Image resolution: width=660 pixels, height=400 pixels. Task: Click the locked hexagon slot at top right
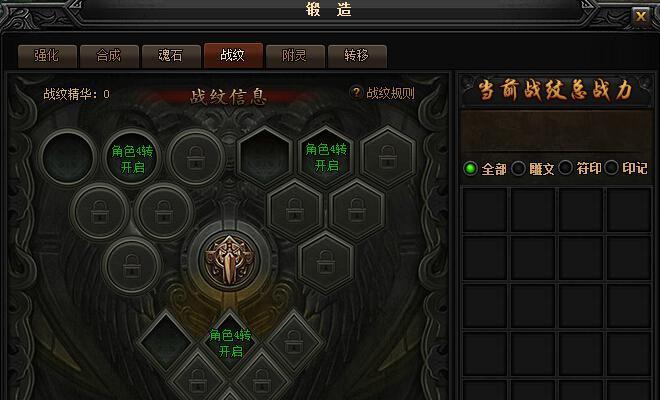(388, 157)
